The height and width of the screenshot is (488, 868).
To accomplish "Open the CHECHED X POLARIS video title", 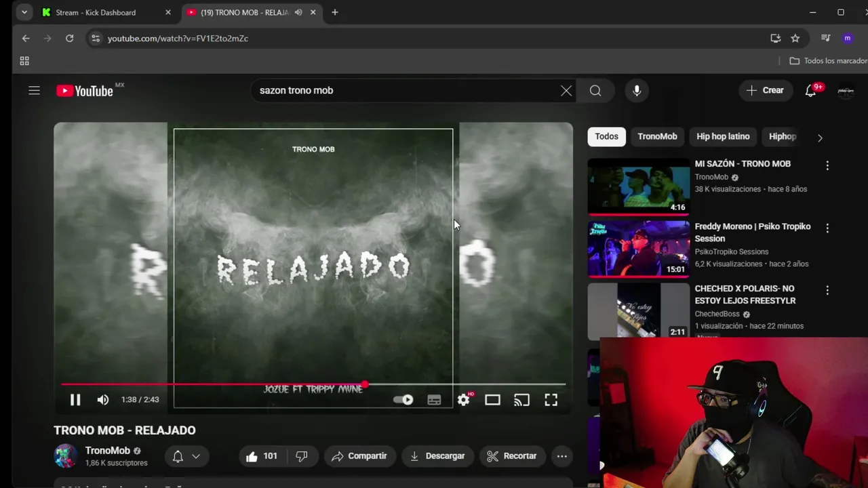I will [x=745, y=295].
